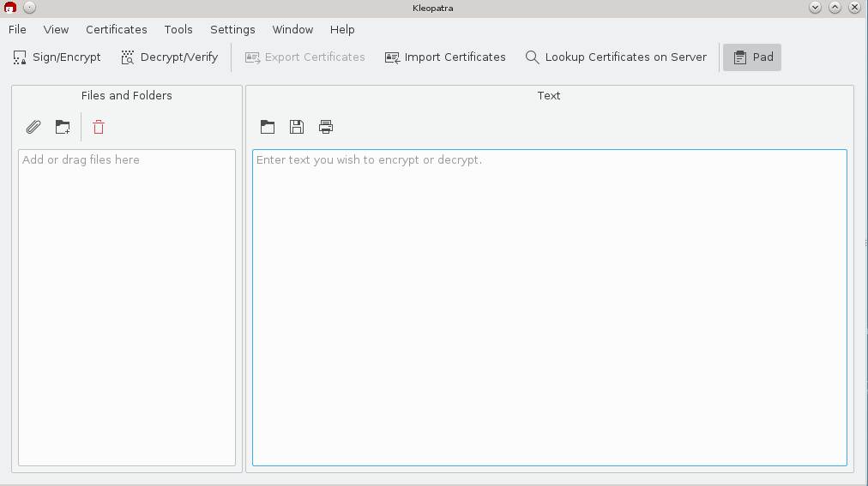Open the Help menu
Image resolution: width=868 pixels, height=486 pixels.
[x=342, y=29]
